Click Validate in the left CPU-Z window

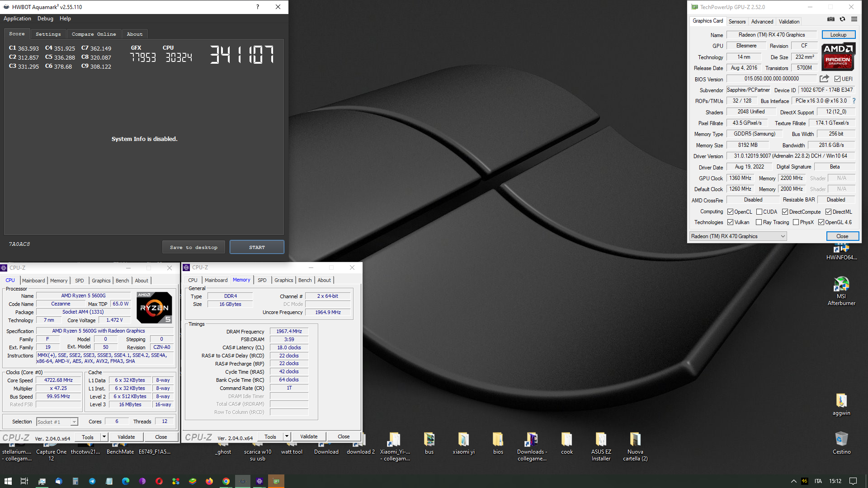click(x=126, y=437)
